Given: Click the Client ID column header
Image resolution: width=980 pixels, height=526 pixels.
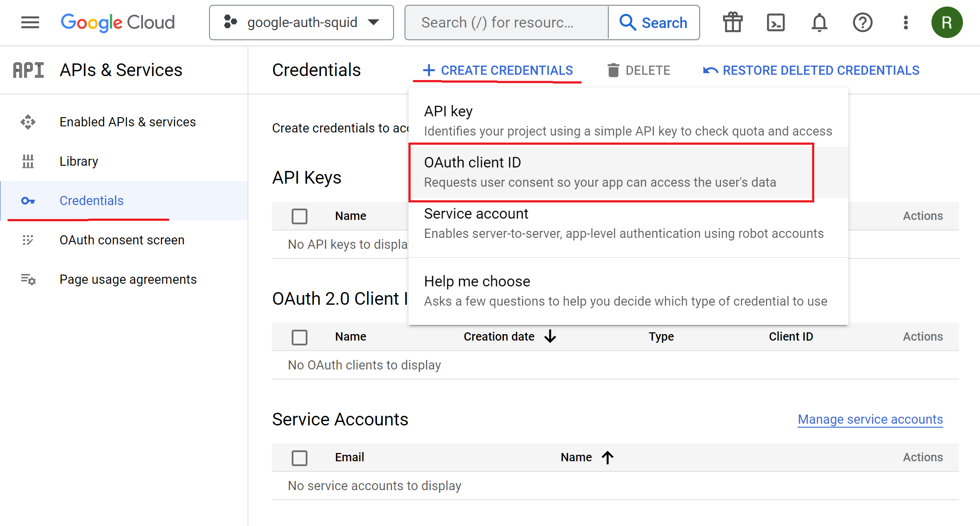Looking at the screenshot, I should 791,337.
